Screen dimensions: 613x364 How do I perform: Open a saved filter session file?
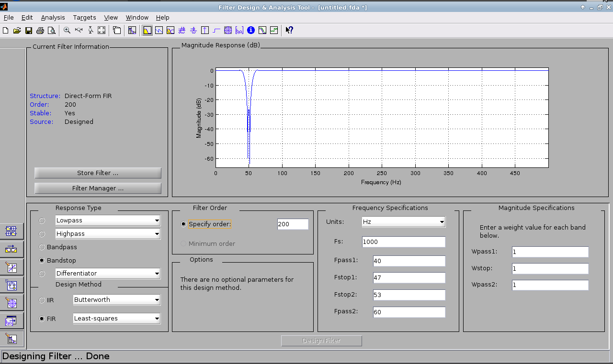pos(17,30)
